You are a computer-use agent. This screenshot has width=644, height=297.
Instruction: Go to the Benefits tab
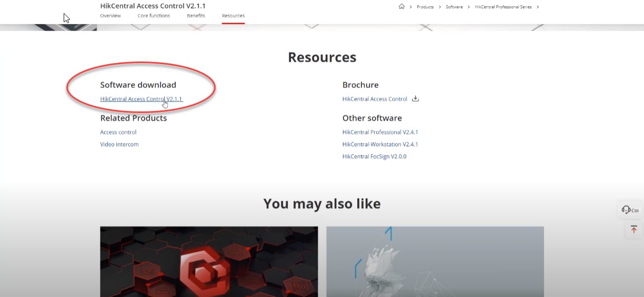click(x=196, y=16)
